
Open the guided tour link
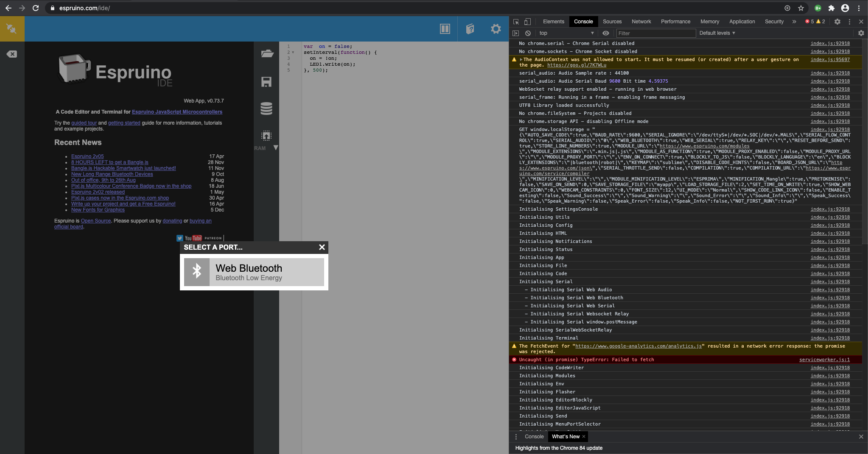tap(84, 123)
